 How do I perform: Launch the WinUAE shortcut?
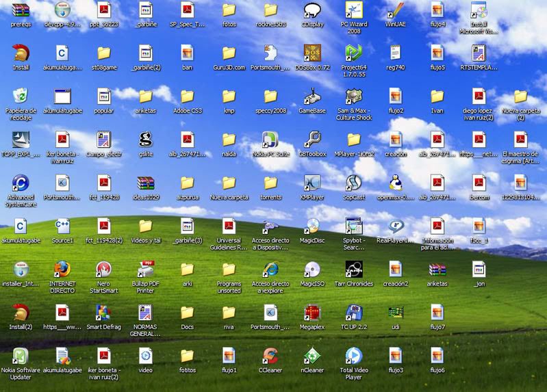coord(395,10)
